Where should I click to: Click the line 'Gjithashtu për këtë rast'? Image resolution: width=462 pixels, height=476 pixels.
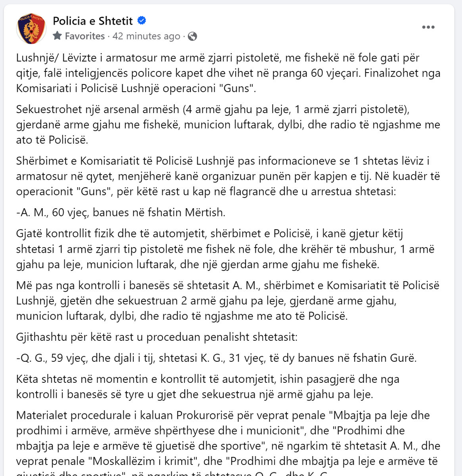(x=157, y=337)
